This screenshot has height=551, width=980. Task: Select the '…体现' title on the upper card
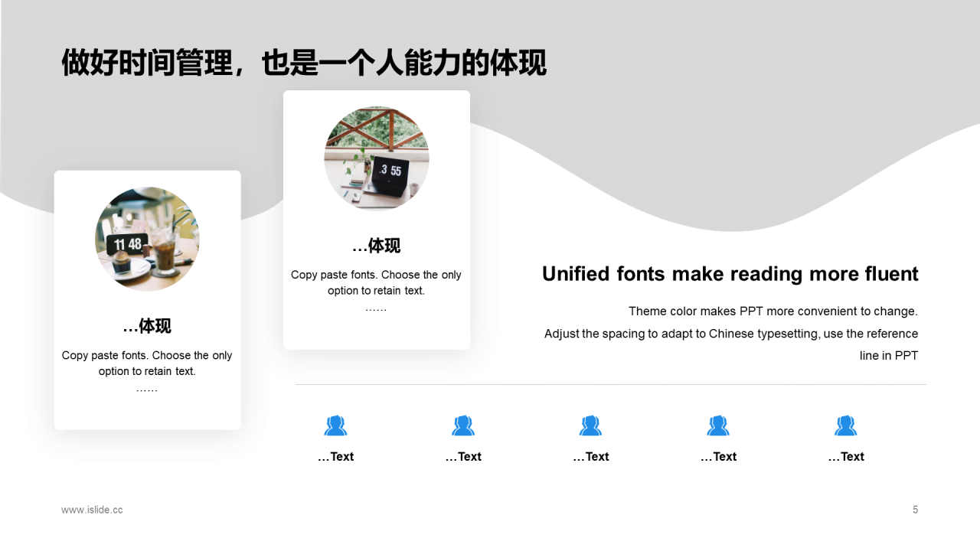[377, 246]
